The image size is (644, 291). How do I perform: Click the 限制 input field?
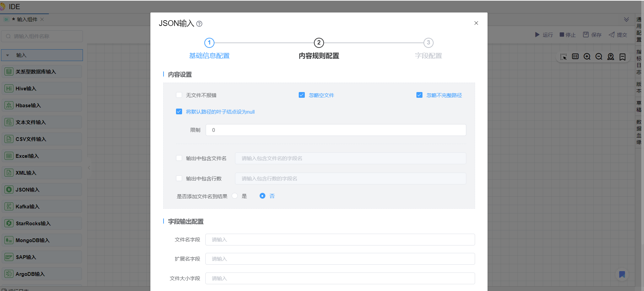335,130
